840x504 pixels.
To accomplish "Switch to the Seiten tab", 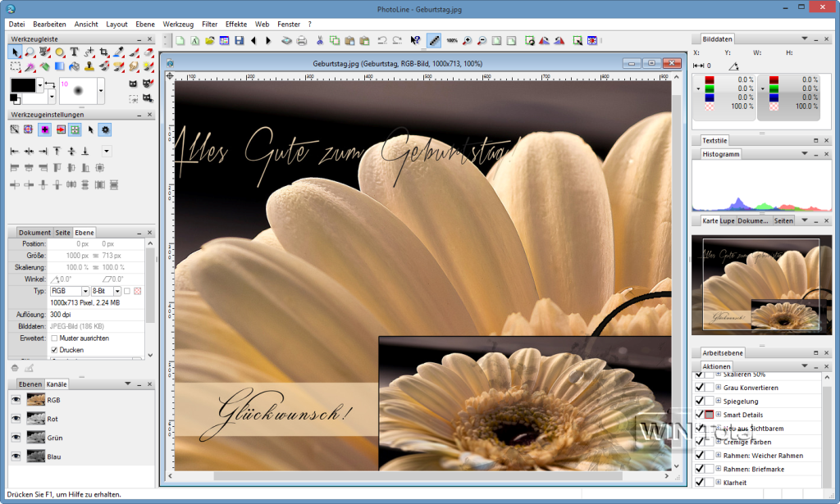I will click(x=783, y=220).
